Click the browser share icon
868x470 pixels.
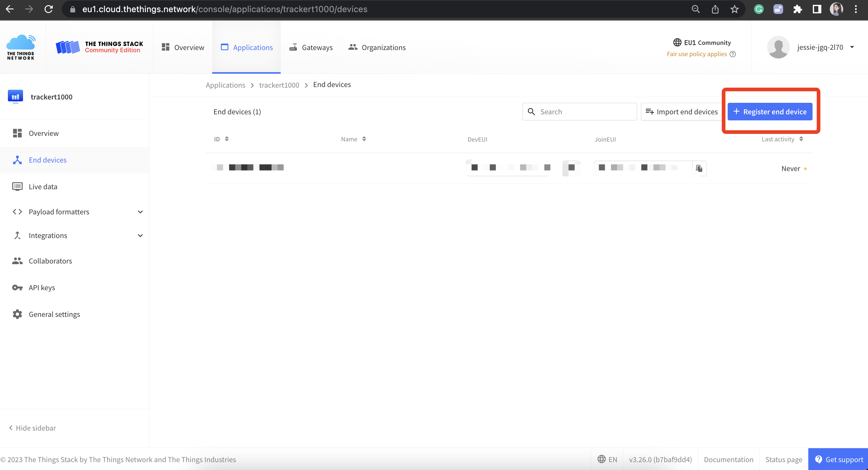715,9
